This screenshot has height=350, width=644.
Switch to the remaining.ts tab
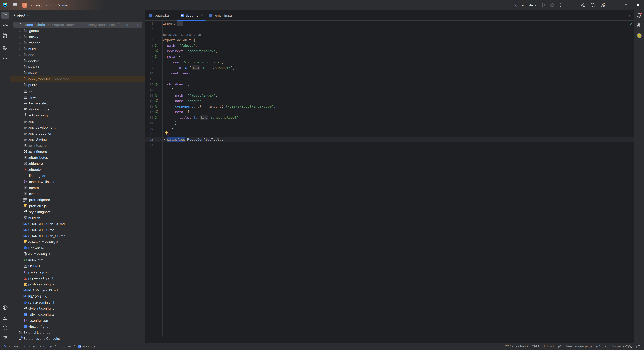pos(221,15)
